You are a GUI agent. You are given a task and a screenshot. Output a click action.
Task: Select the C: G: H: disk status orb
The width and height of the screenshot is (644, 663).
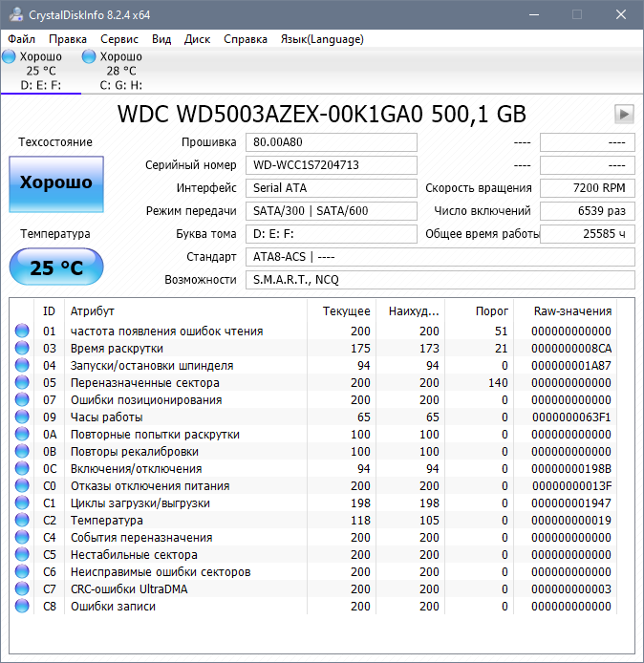click(89, 57)
